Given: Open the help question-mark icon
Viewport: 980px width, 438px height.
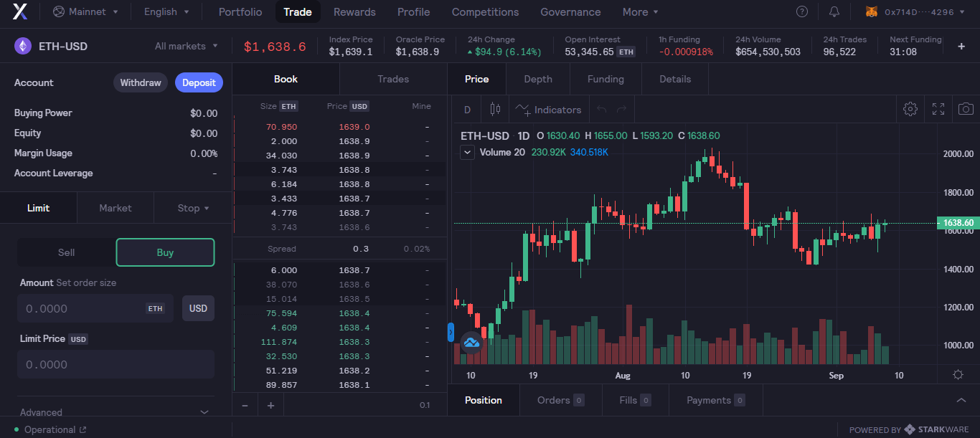Looking at the screenshot, I should pyautogui.click(x=801, y=11).
